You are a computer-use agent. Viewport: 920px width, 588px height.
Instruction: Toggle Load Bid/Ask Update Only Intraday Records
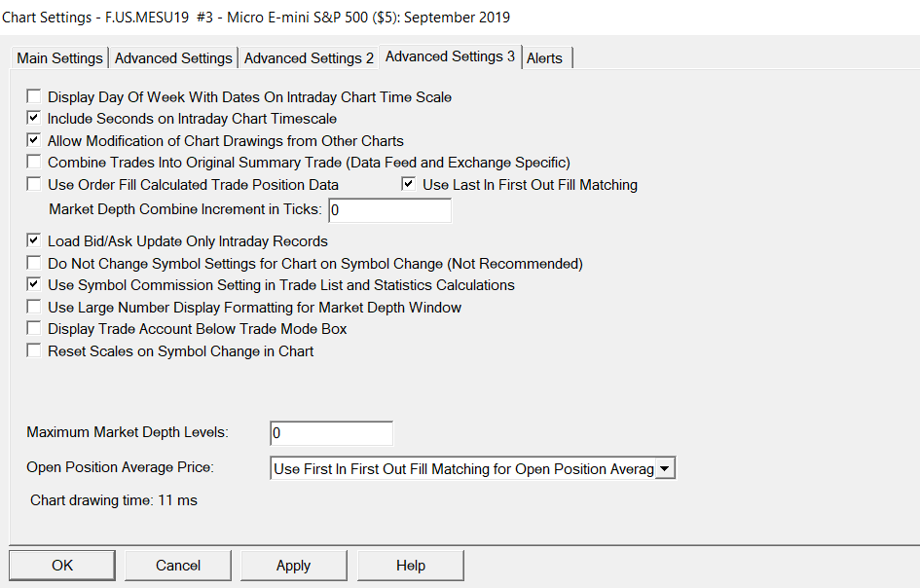(34, 241)
